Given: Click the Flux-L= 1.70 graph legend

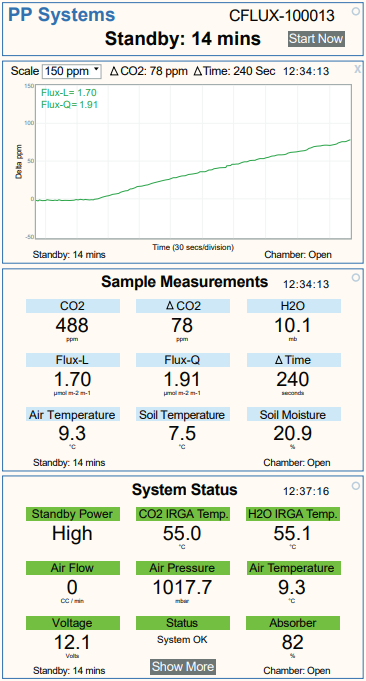Looking at the screenshot, I should (x=69, y=92).
